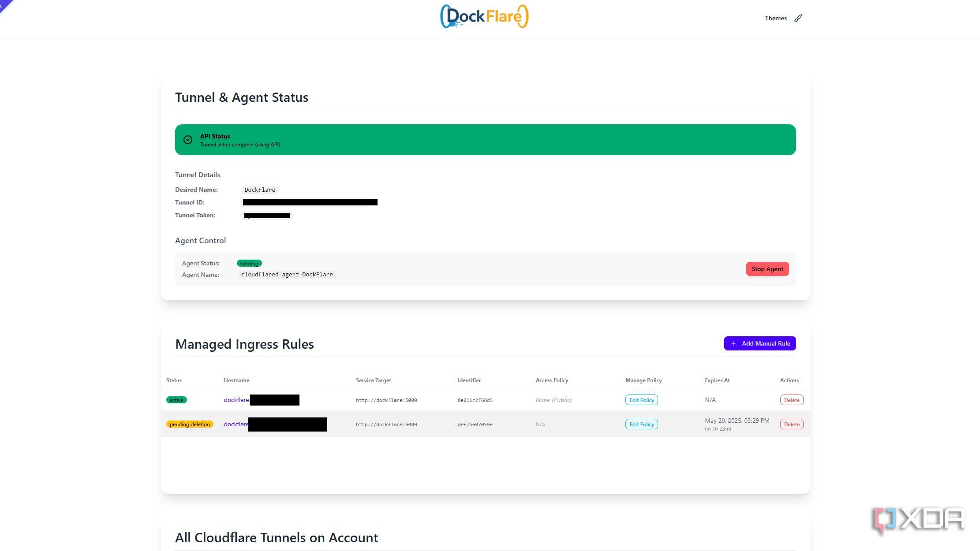980x551 pixels.
Task: Select the cloudflared-agent-DockFlare agent name
Action: [x=287, y=274]
